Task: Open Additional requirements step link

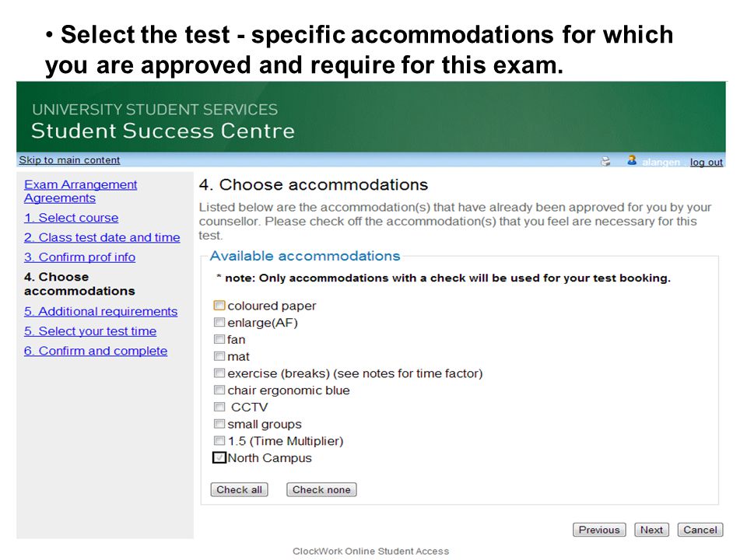Action: click(x=101, y=311)
